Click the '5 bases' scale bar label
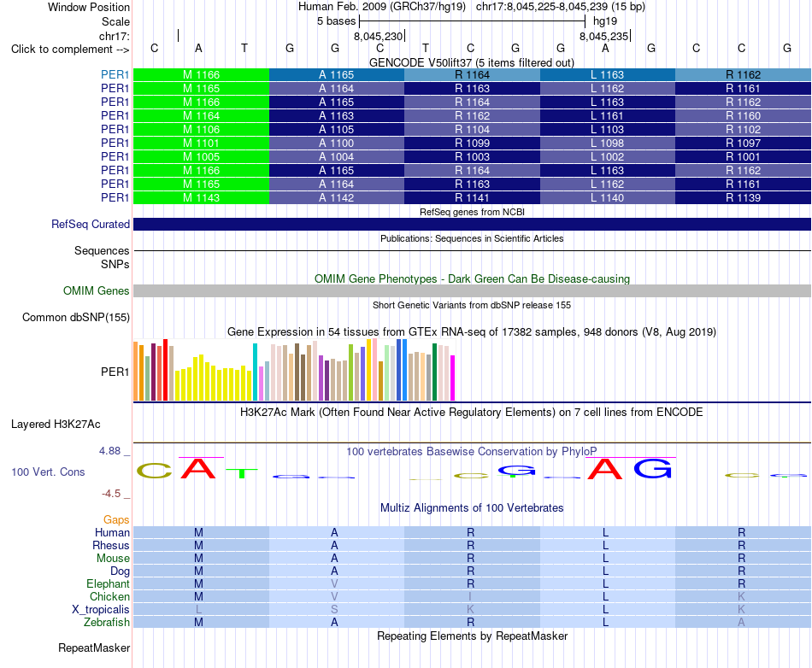Viewport: 812px width, 668px height. pyautogui.click(x=337, y=21)
